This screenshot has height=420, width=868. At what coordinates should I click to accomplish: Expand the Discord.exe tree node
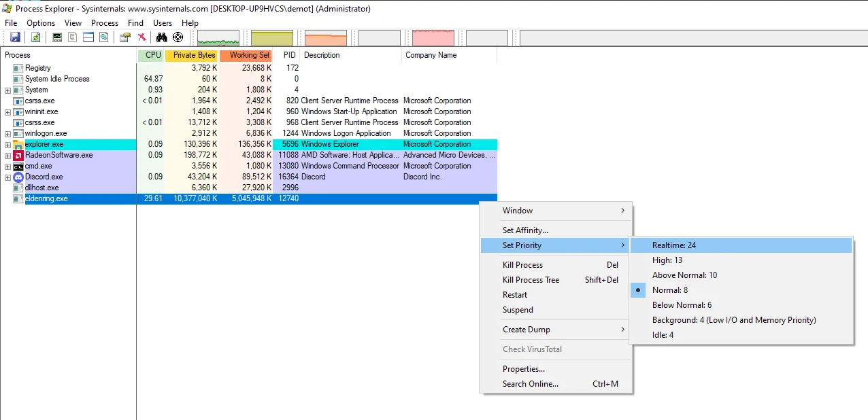click(7, 177)
